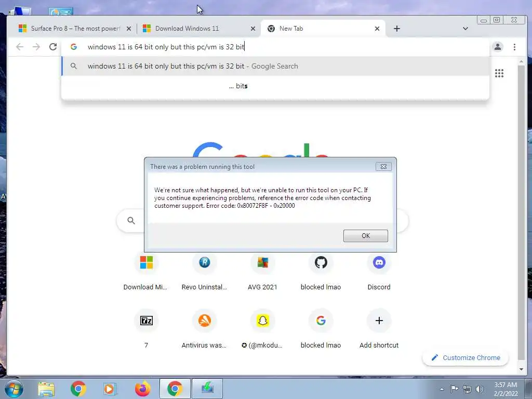Click OK in the error dialog
Screen dimensions: 532x399
point(365,236)
